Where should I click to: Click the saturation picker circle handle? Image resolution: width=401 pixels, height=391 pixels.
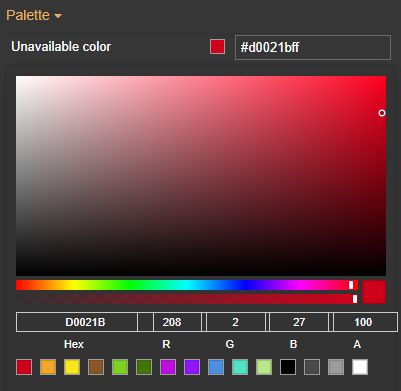coord(382,113)
